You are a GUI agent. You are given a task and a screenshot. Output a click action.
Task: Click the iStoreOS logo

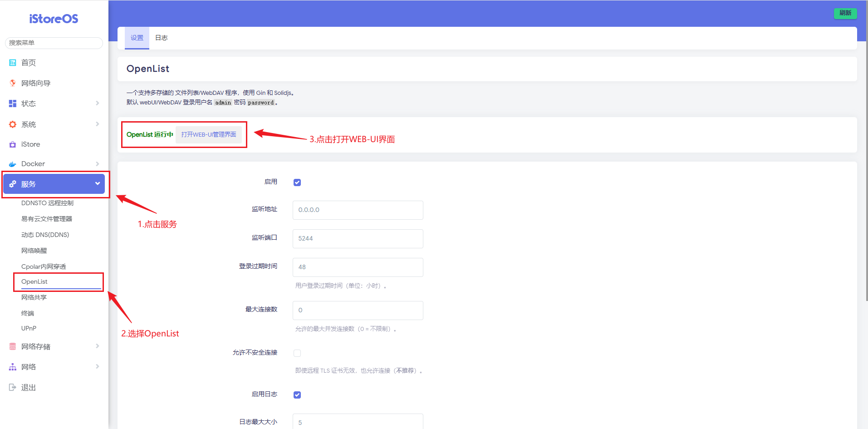[x=54, y=19]
